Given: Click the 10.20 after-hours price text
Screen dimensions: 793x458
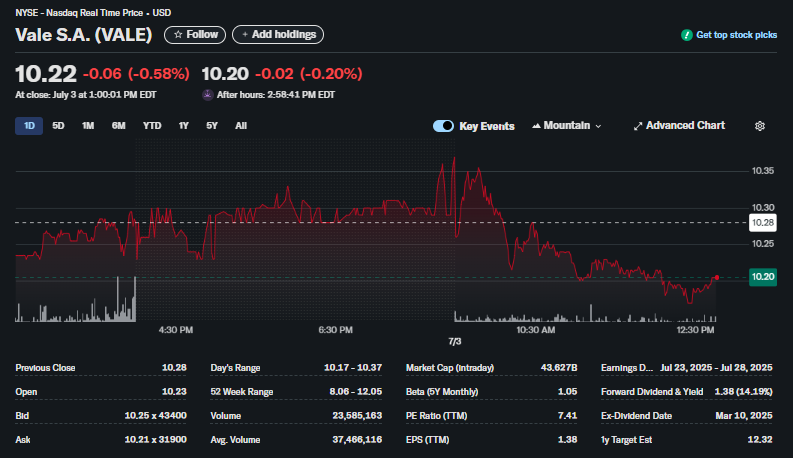Looking at the screenshot, I should [225, 74].
